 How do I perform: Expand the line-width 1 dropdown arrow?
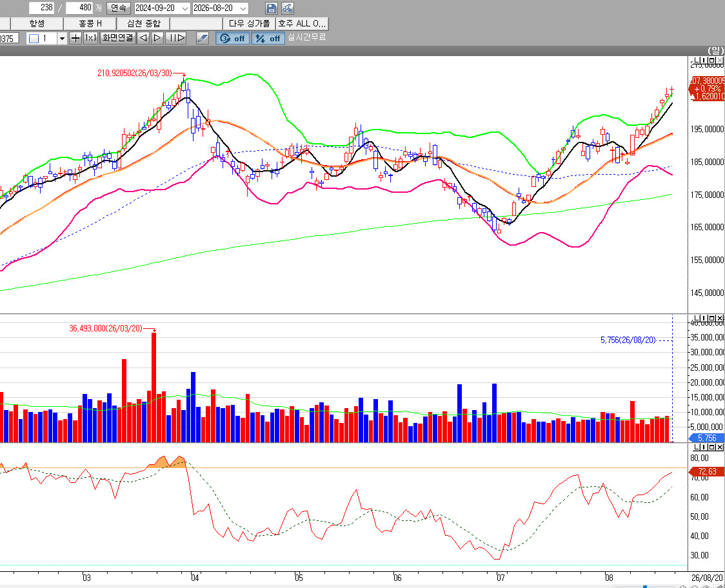click(x=63, y=39)
